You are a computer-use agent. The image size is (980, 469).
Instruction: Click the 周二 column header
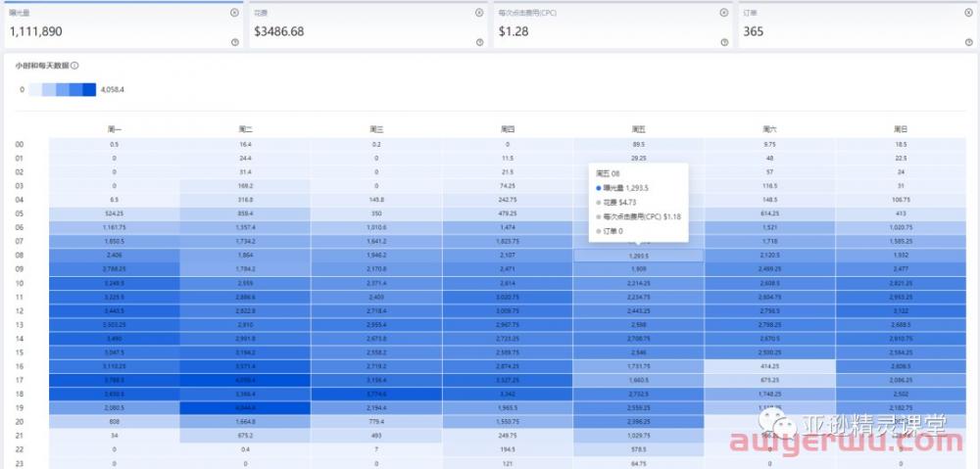(245, 130)
